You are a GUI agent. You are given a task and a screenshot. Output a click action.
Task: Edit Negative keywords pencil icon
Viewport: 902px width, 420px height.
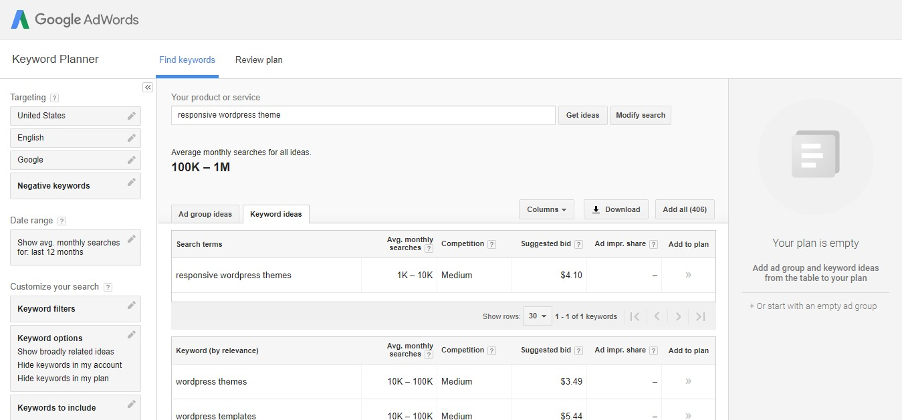(x=132, y=182)
